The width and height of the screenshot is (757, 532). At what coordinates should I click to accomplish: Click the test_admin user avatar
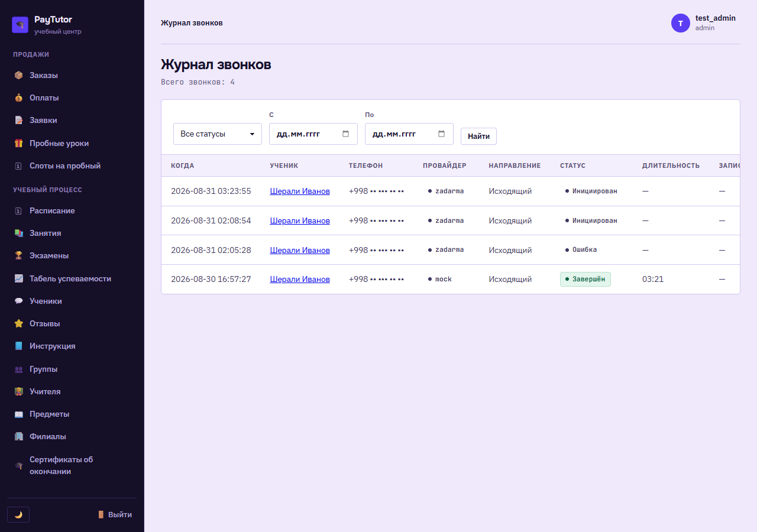point(681,23)
